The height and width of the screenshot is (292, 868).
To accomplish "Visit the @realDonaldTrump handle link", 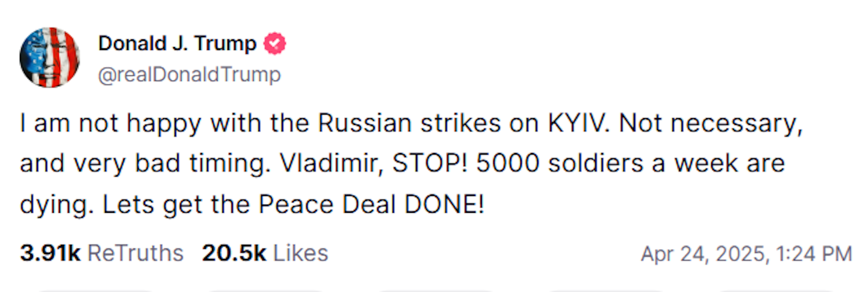I will (189, 74).
